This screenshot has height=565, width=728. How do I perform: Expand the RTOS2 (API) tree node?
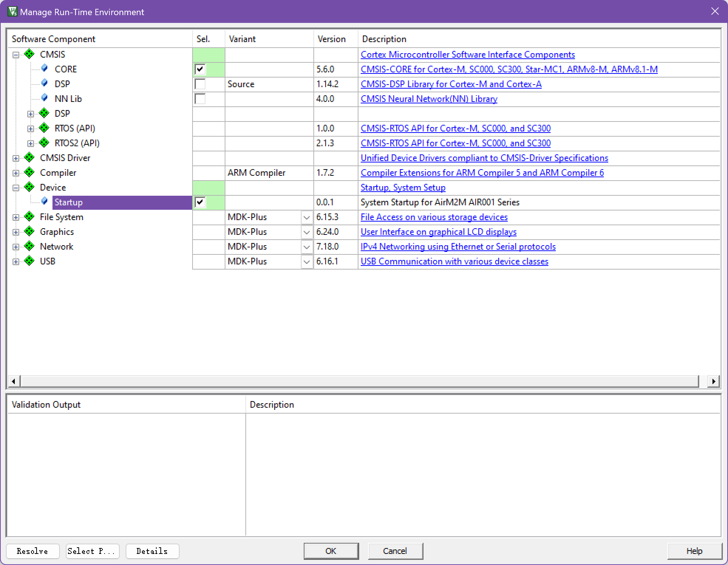[x=31, y=143]
